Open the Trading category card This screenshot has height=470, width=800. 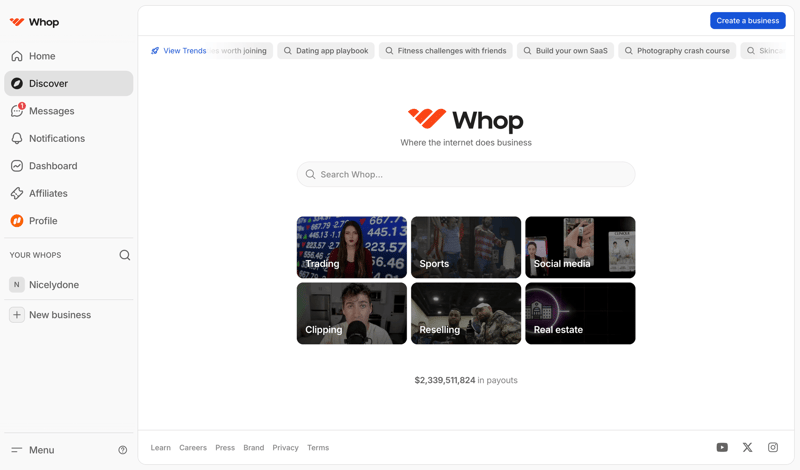coord(352,248)
